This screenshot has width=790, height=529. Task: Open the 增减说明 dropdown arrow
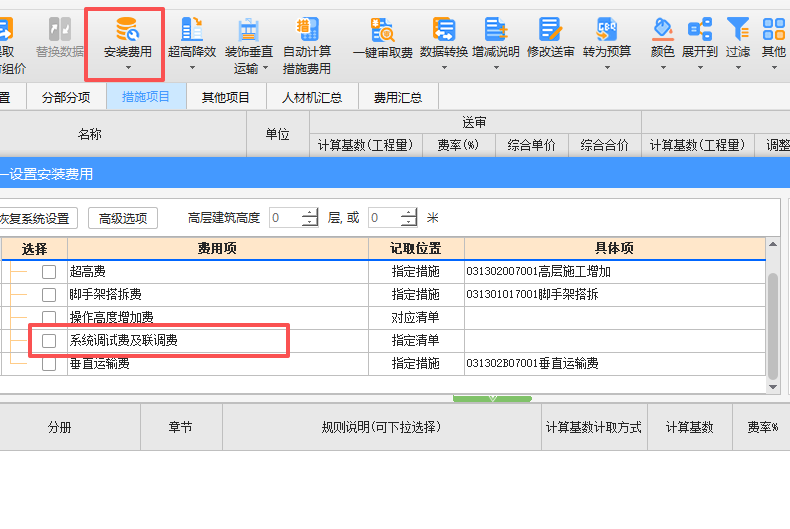[496, 68]
